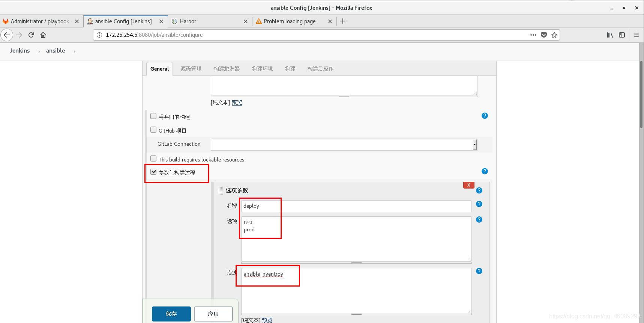Switch to the 构建触发器 tab
The height and width of the screenshot is (323, 644).
[x=227, y=69]
